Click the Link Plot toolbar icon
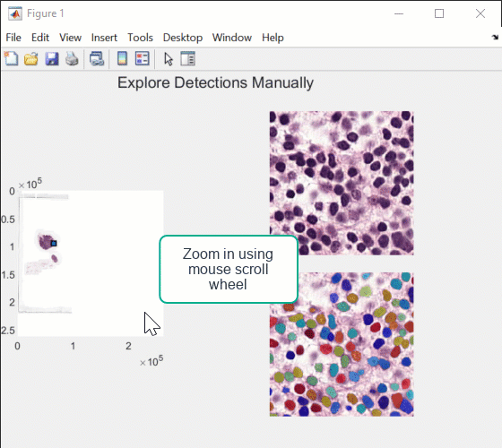This screenshot has height=448, width=502. pyautogui.click(x=97, y=59)
